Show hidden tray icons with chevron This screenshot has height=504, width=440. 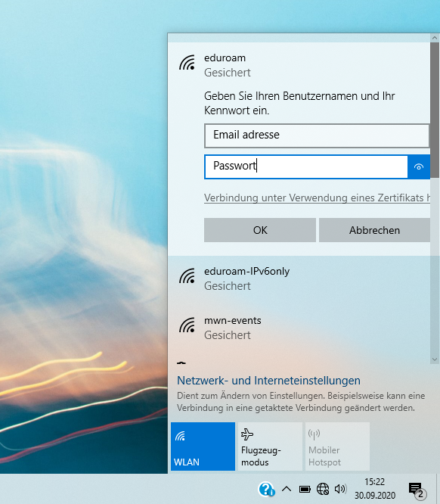click(287, 489)
